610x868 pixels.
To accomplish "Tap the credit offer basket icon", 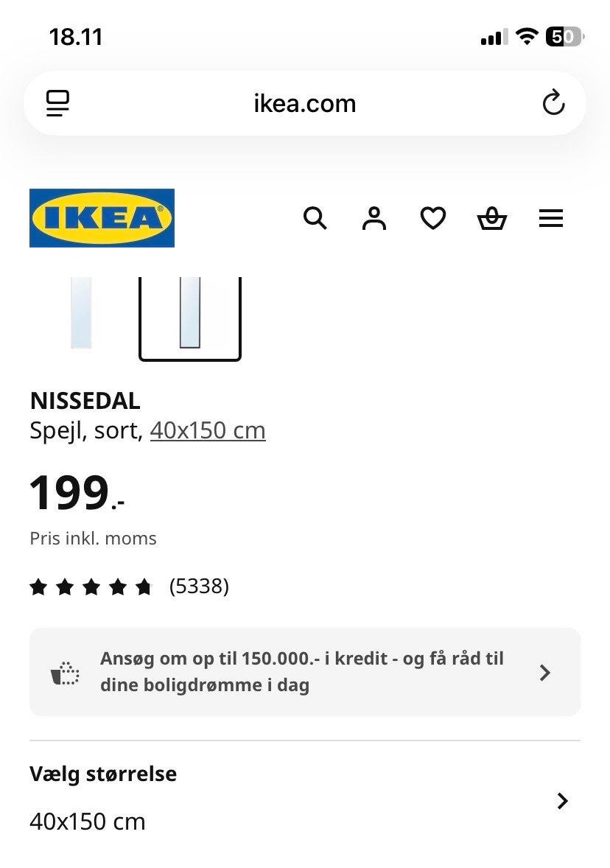I will click(66, 672).
